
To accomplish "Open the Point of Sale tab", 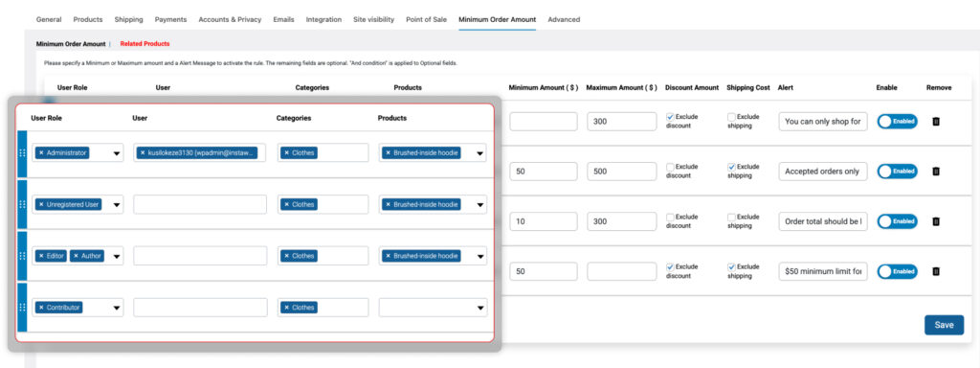I will 426,19.
